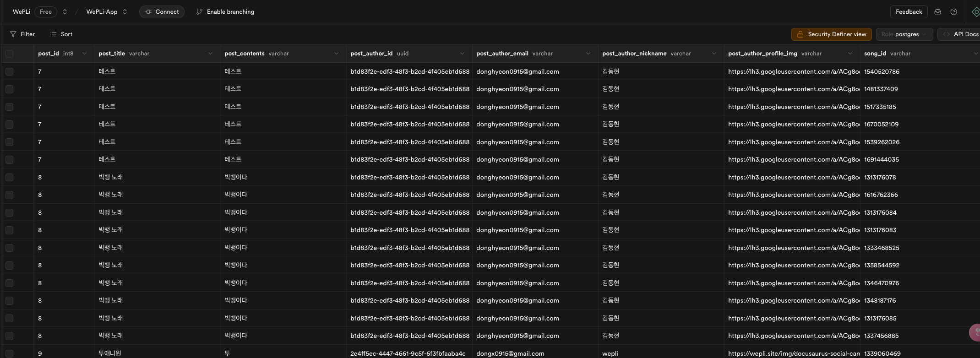Click the branch icon beside Enable branching
The width and height of the screenshot is (980, 358).
click(199, 12)
